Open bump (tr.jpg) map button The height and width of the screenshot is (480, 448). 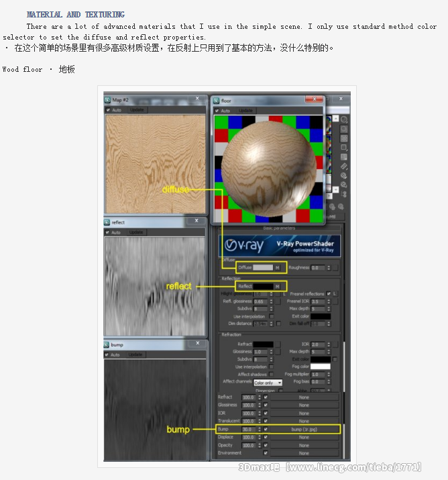(304, 429)
